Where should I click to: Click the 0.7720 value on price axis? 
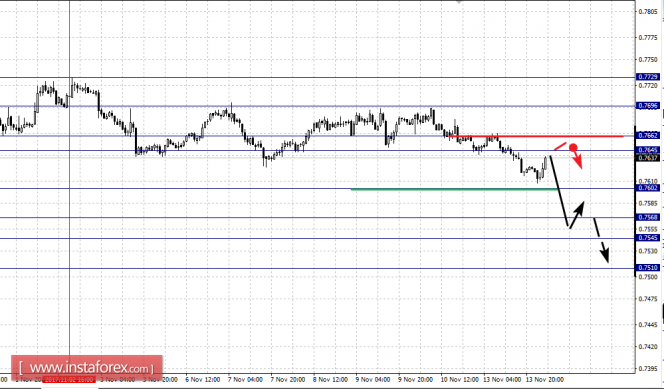(648, 86)
